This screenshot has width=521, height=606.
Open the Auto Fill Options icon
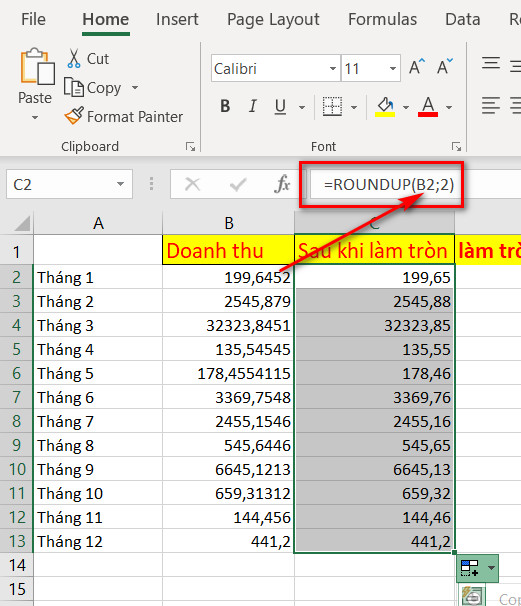pyautogui.click(x=477, y=568)
